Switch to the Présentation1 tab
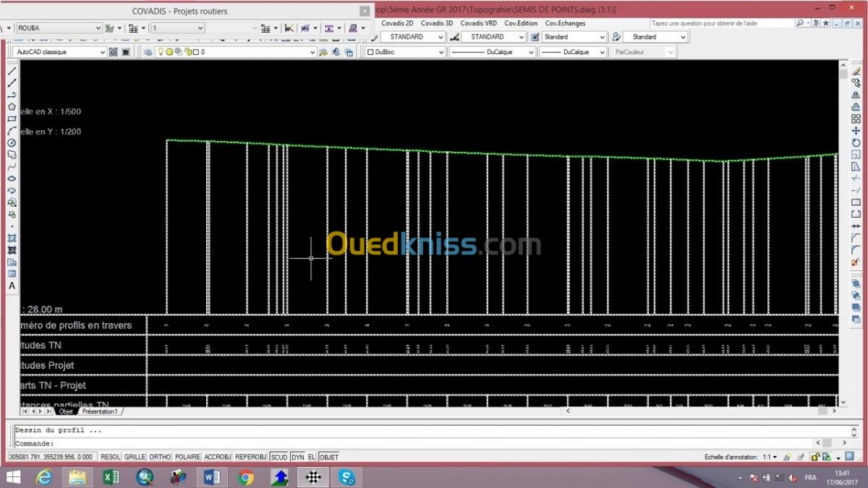This screenshot has height=488, width=868. coord(100,411)
